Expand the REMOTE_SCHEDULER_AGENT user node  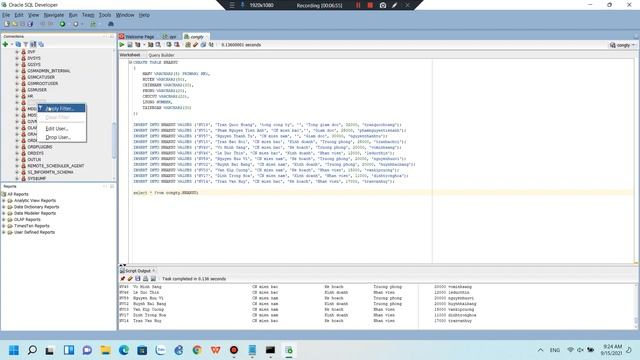coord(17,166)
